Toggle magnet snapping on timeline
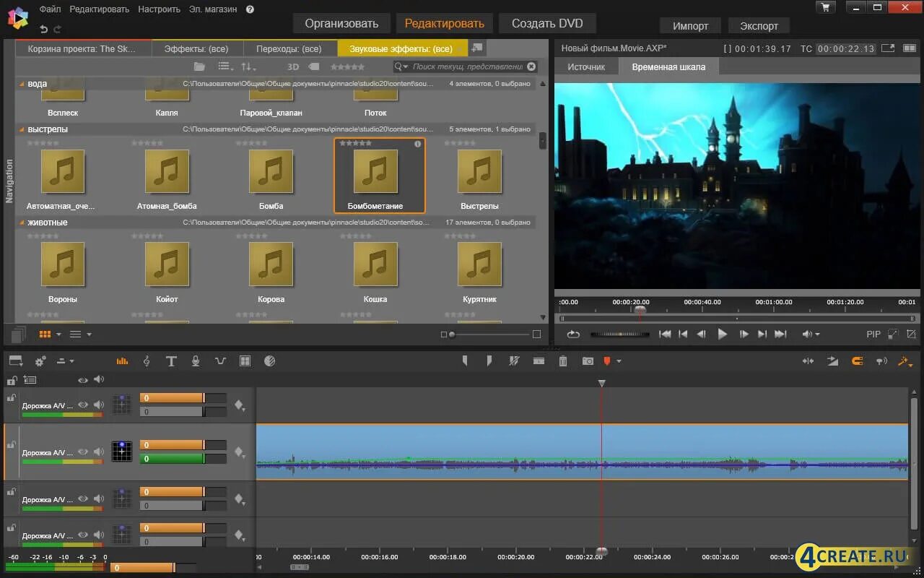The width and height of the screenshot is (924, 578). click(857, 361)
